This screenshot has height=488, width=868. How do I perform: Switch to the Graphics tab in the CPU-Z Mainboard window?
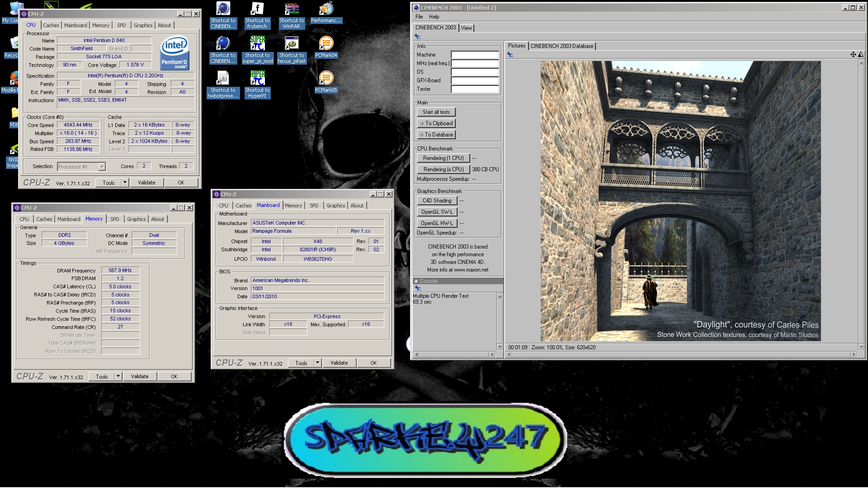click(335, 206)
